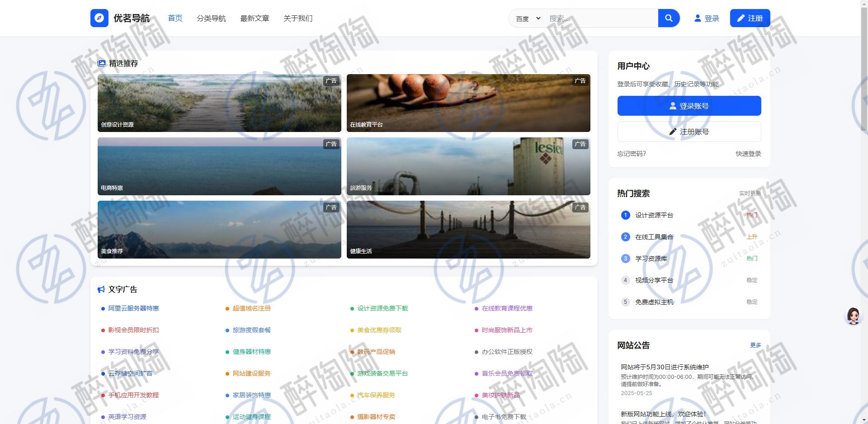The height and width of the screenshot is (424, 868).
Task: Click the 阿里云服务器特惠 text ad
Action: [133, 308]
